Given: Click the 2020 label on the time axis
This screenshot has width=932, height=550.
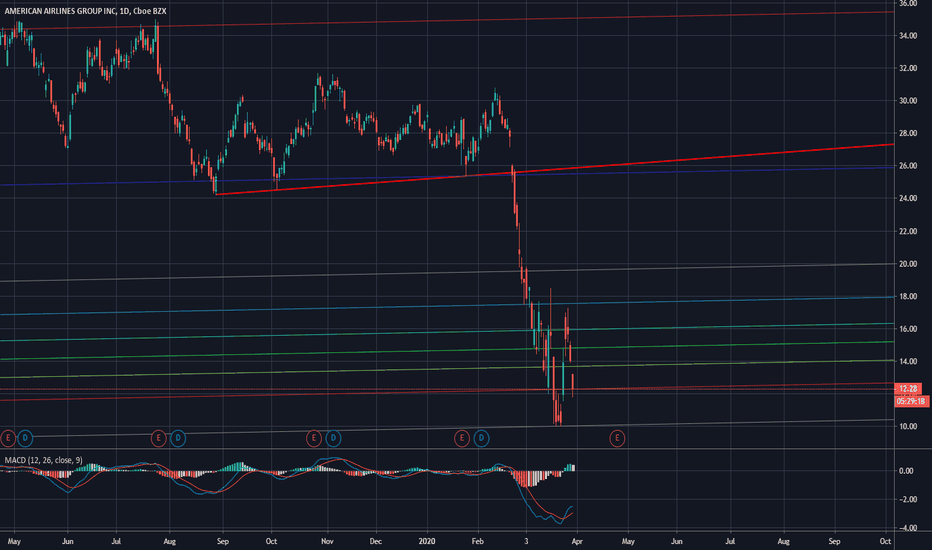Looking at the screenshot, I should point(427,541).
